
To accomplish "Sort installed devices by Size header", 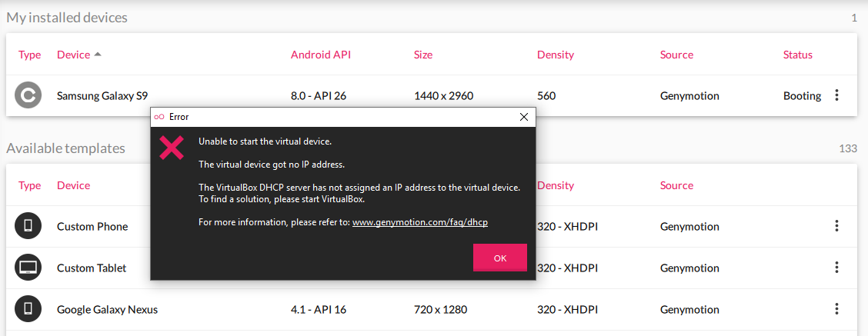I will coord(423,55).
